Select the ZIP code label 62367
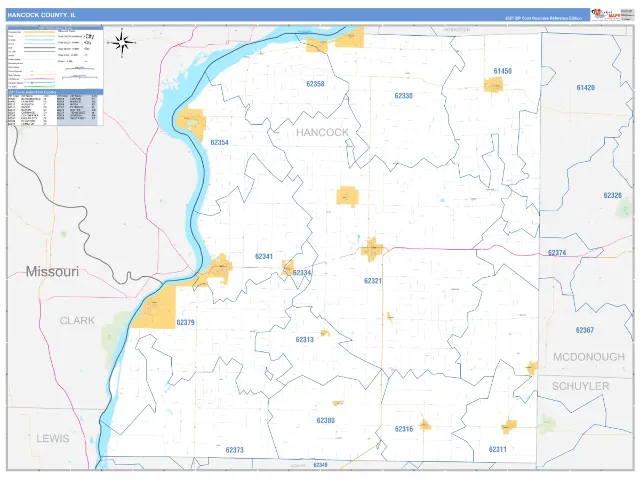The height and width of the screenshot is (480, 640). pyautogui.click(x=584, y=330)
